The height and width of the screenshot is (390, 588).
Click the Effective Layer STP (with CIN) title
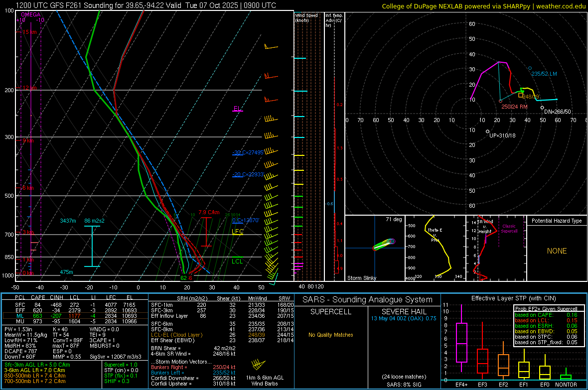pos(513,298)
